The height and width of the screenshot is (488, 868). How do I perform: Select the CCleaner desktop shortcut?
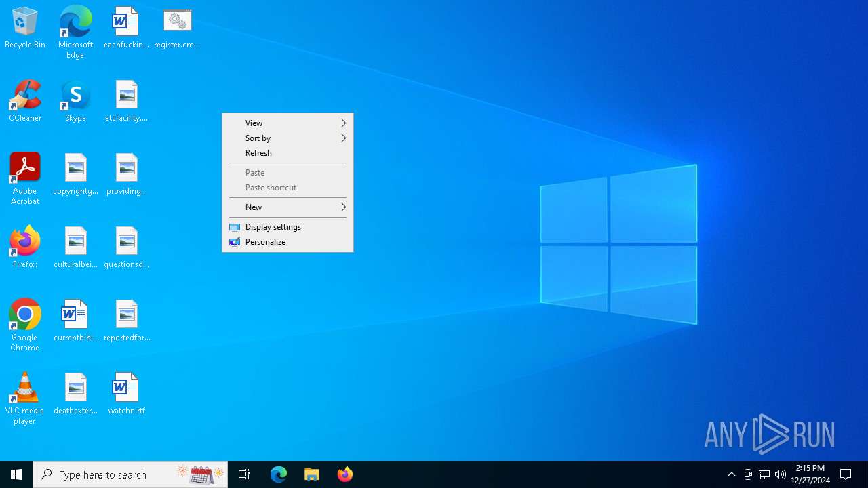pyautogui.click(x=25, y=102)
